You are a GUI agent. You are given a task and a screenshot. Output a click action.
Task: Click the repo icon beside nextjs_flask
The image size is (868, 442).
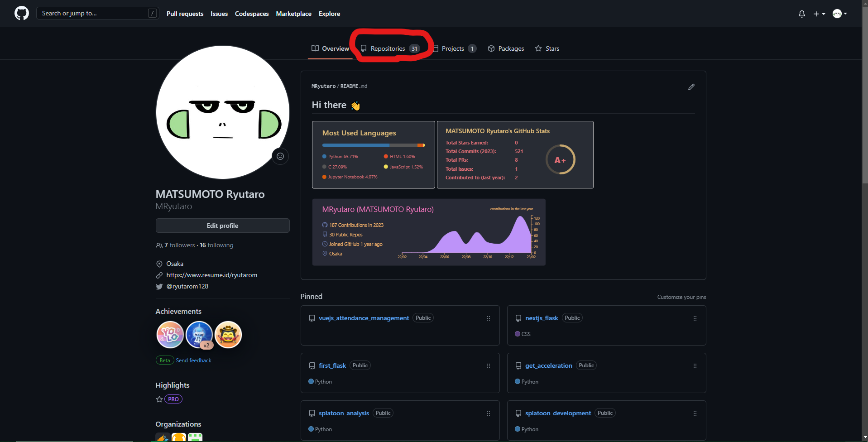coord(518,318)
